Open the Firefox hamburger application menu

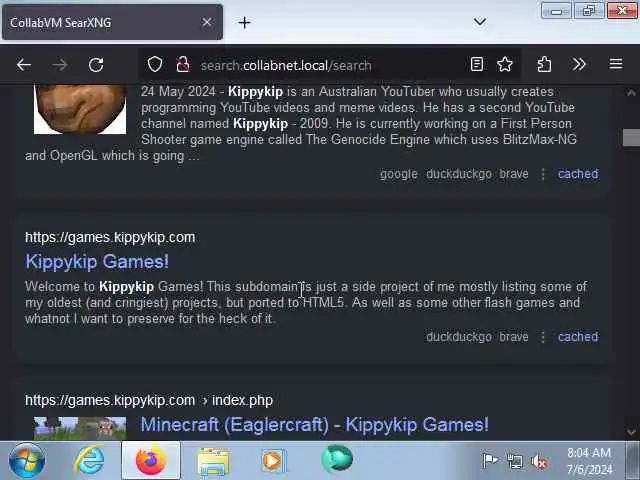point(616,64)
